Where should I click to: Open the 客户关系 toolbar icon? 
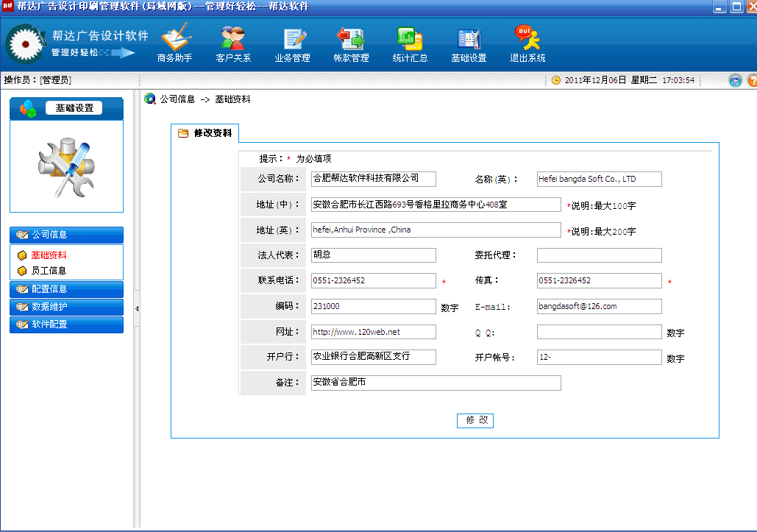(233, 44)
